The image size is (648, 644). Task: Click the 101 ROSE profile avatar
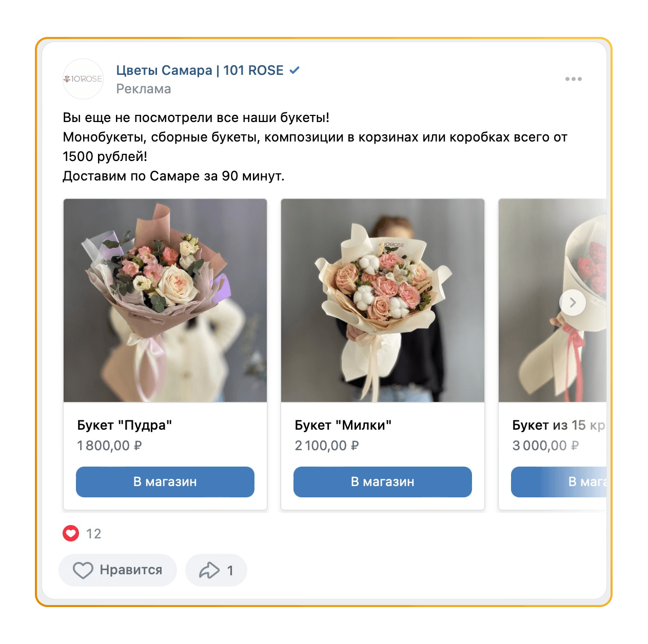(x=83, y=79)
